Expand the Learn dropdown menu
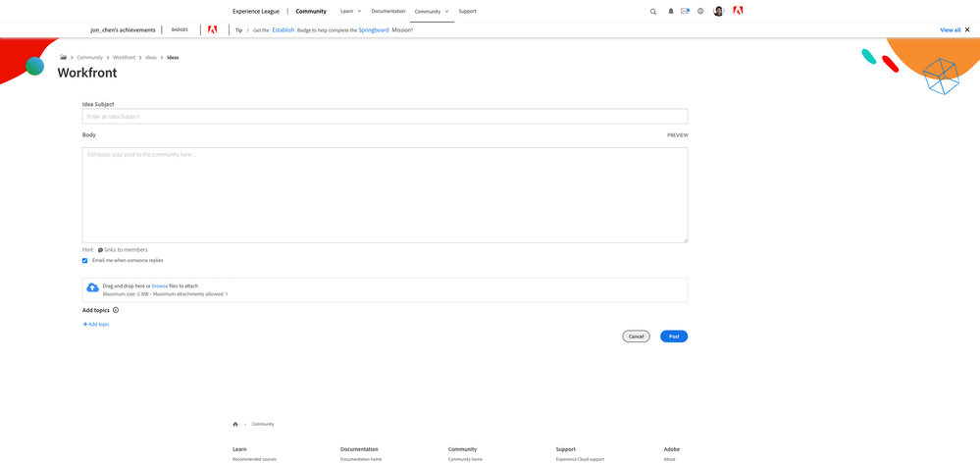 click(350, 12)
